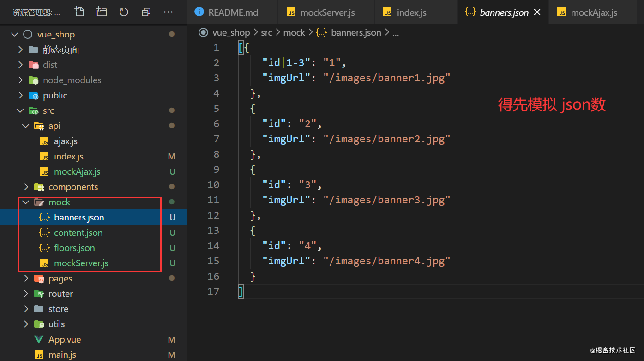Expand the components folder
644x361 pixels.
click(26, 187)
